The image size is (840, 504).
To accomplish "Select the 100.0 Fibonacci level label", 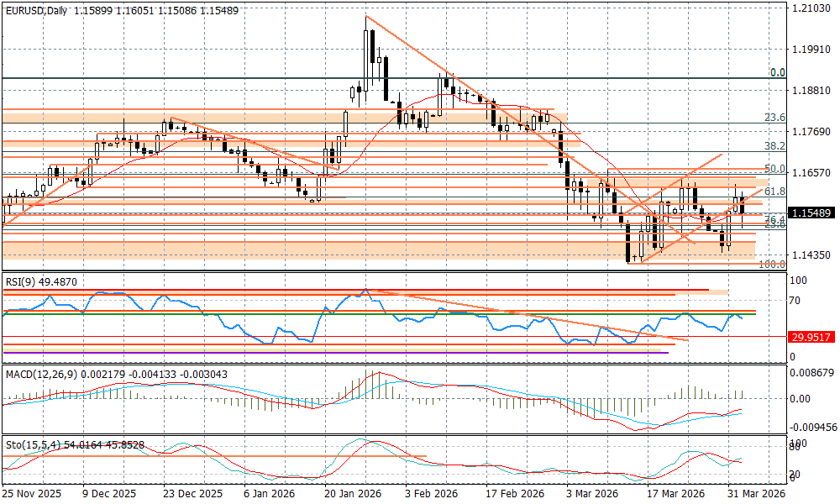I will (x=771, y=264).
